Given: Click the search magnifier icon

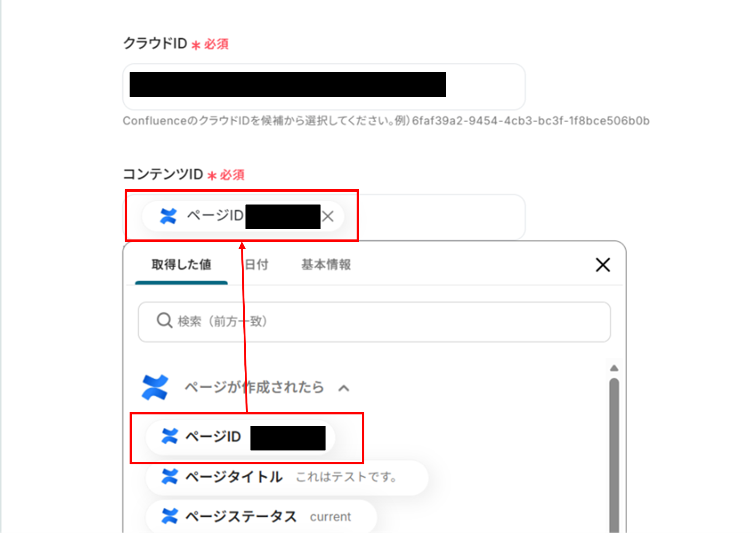Looking at the screenshot, I should coord(164,321).
